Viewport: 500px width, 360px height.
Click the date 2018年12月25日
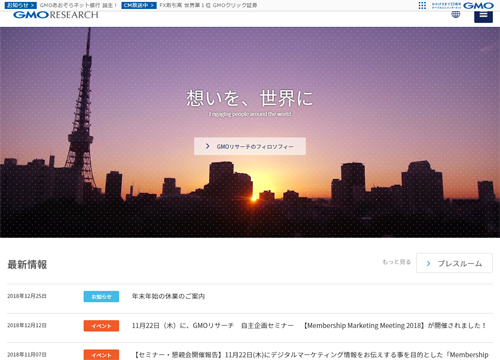27,296
